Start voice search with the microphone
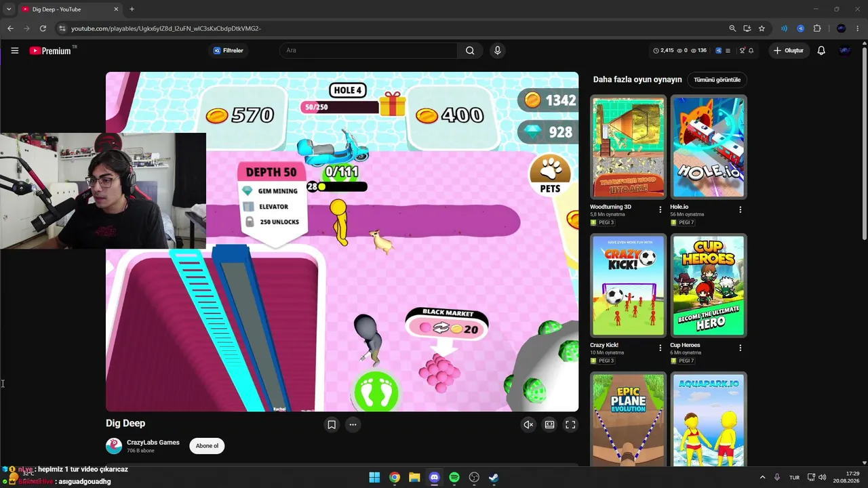The height and width of the screenshot is (488, 868). [497, 50]
